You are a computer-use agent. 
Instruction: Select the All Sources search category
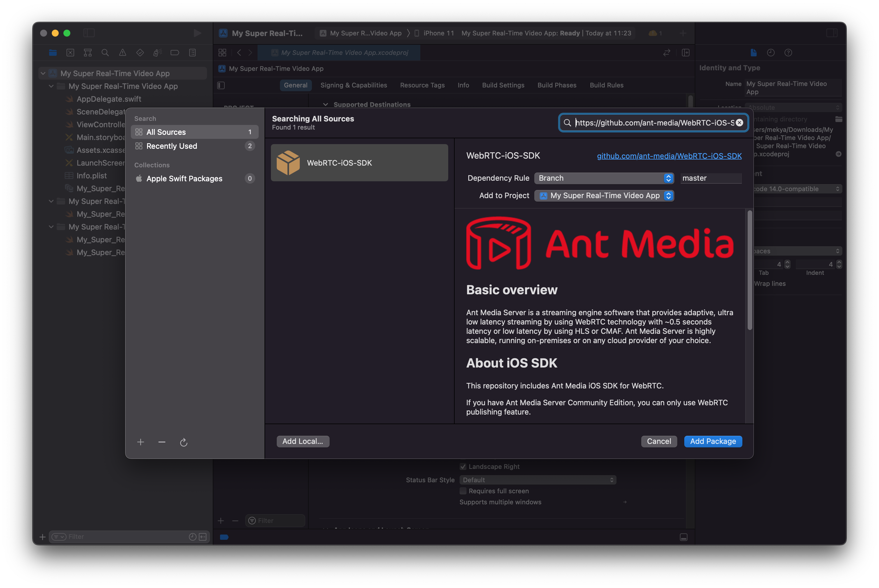[x=195, y=132]
